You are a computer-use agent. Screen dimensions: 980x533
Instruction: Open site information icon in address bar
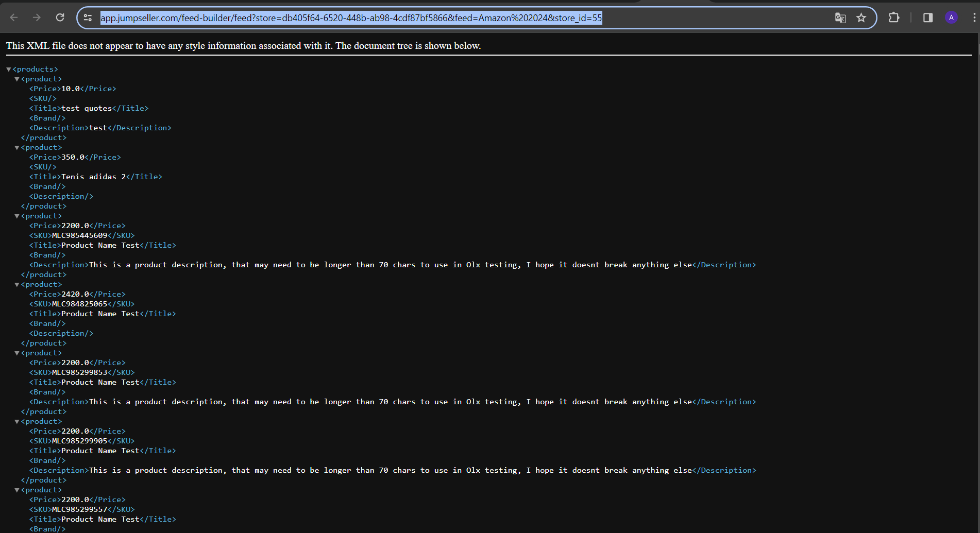click(x=88, y=18)
